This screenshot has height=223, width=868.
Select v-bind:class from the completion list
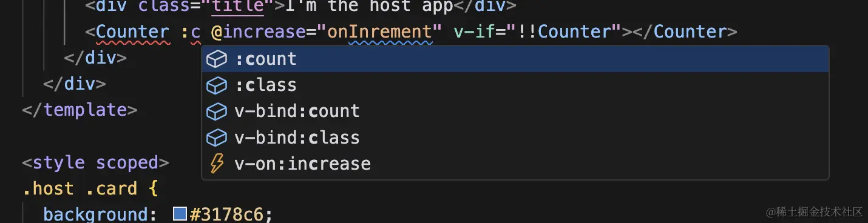pos(515,138)
